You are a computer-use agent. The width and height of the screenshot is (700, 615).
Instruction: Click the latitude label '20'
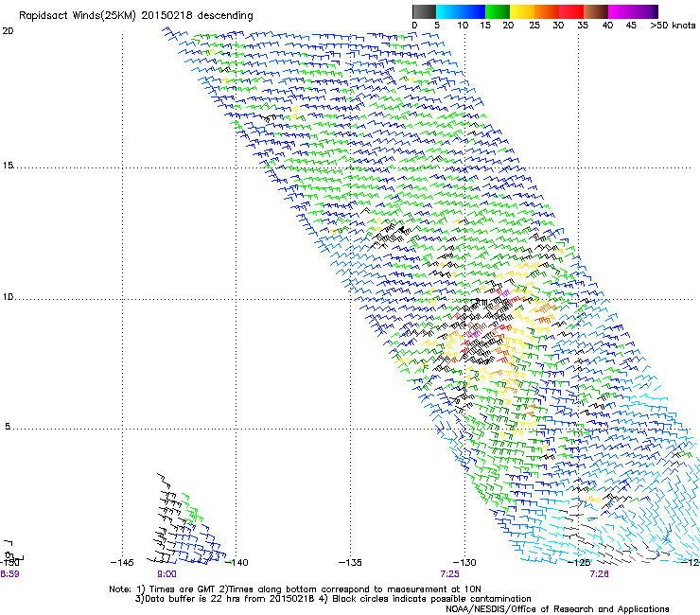[x=8, y=31]
